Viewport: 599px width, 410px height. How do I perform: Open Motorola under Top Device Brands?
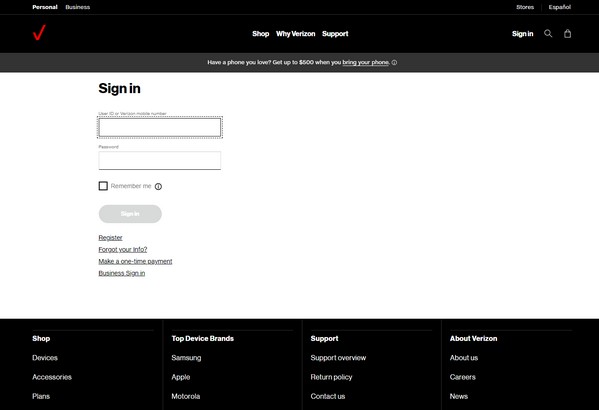pos(186,396)
